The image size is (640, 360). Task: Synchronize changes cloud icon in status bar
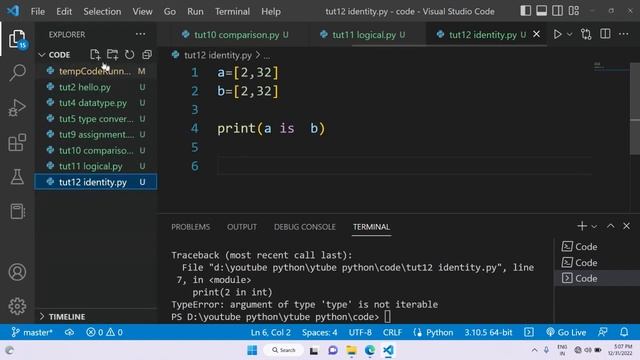pyautogui.click(x=69, y=332)
